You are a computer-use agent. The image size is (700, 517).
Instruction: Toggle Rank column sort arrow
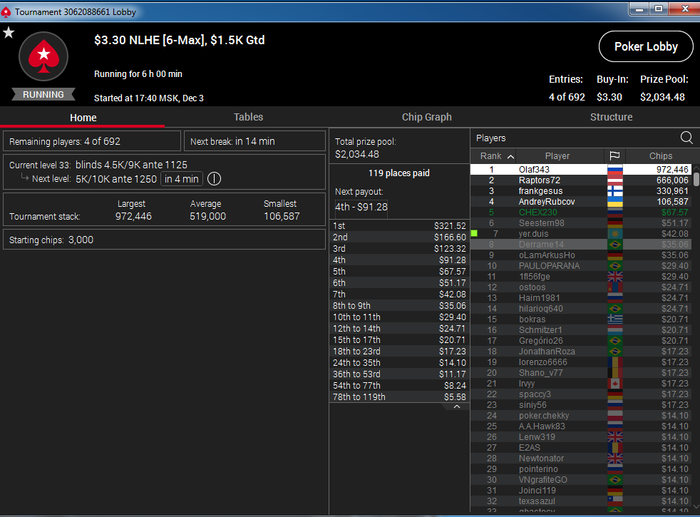click(511, 156)
